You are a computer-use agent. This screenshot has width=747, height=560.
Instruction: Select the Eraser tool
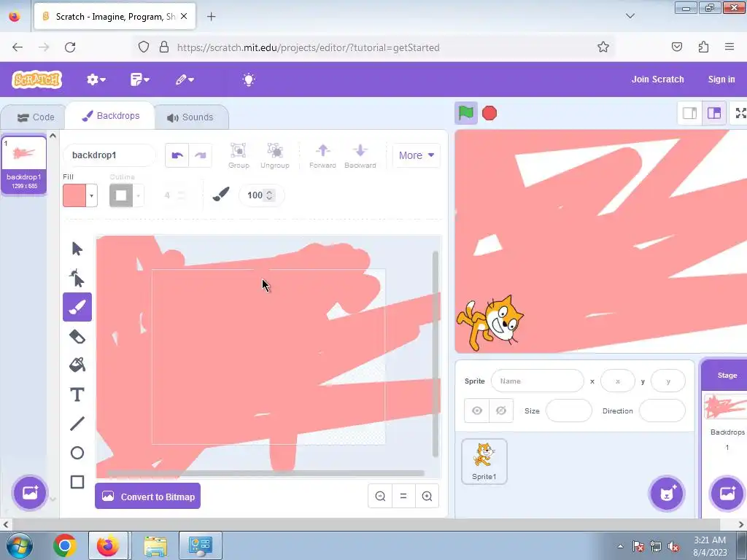tap(77, 337)
